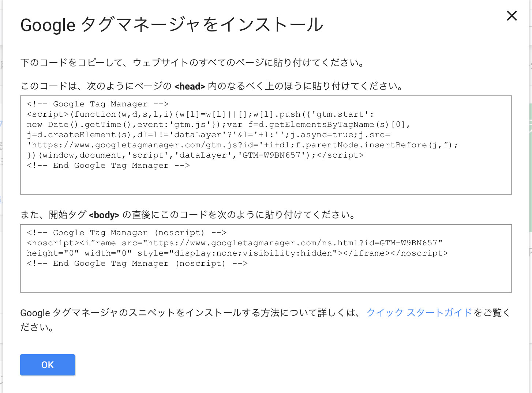Focus the body noscript code box
This screenshot has width=532, height=393.
click(x=266, y=258)
